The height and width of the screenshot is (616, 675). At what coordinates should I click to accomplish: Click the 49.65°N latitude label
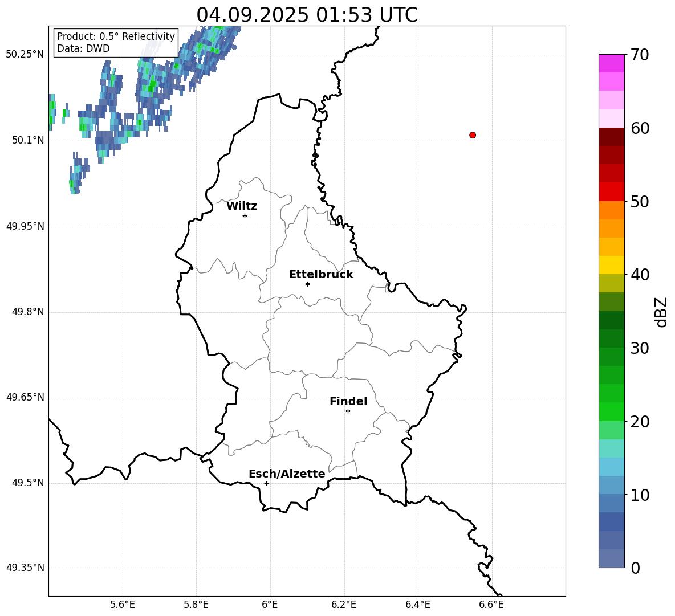[x=25, y=397]
